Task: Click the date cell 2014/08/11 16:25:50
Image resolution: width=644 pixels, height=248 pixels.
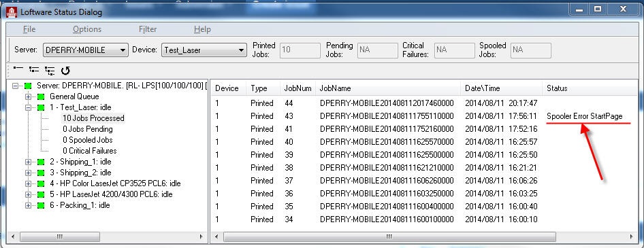Action: coord(501,155)
